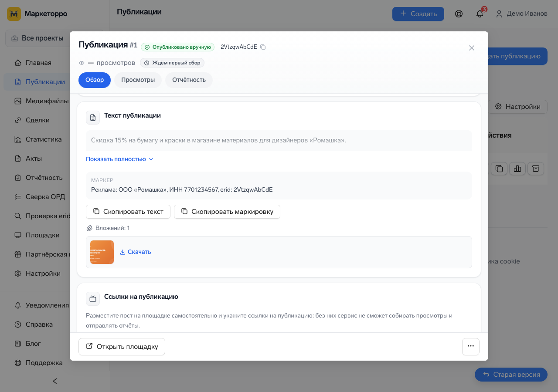The width and height of the screenshot is (558, 392).
Task: Click Скопировать текст button
Action: pyautogui.click(x=128, y=212)
